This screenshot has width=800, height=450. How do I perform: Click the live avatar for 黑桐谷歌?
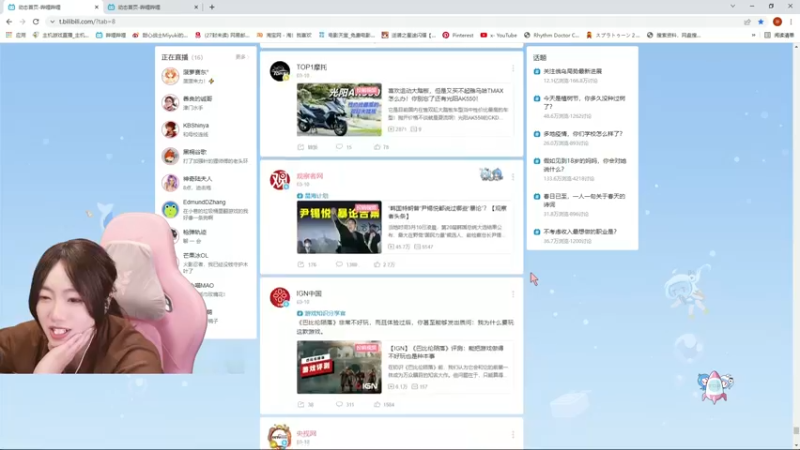point(170,156)
